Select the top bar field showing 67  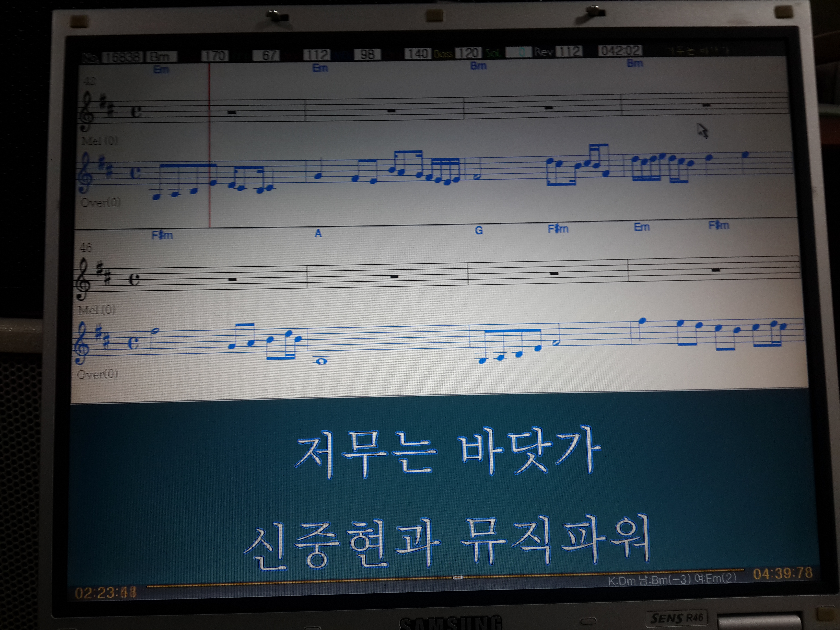coord(266,55)
